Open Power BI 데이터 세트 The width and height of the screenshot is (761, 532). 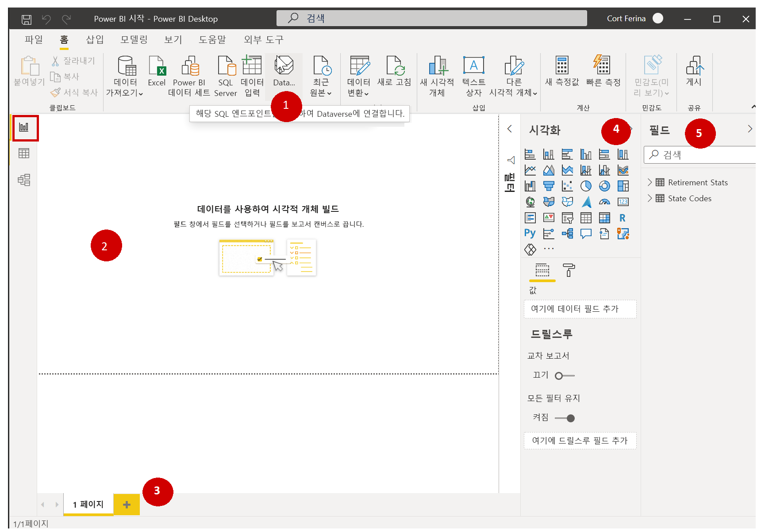point(189,76)
